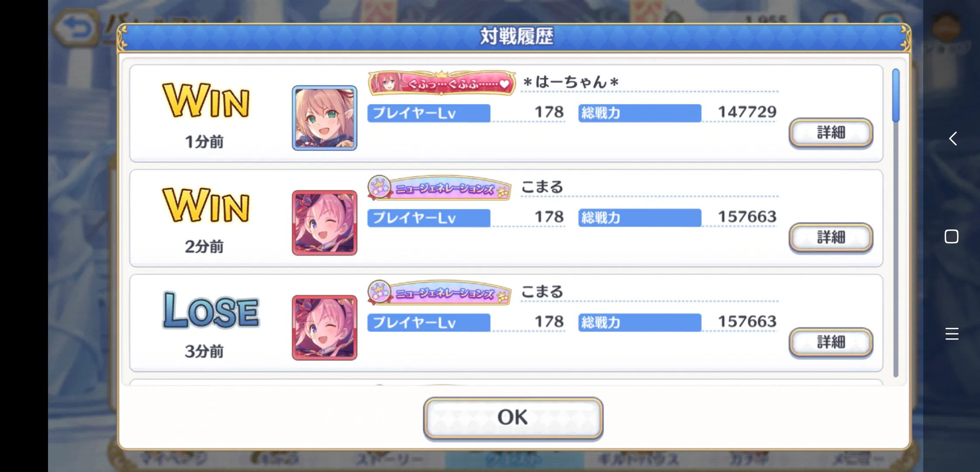This screenshot has width=980, height=472.
Task: Tap the blue return arrow icon behind the dialog
Action: tap(75, 30)
